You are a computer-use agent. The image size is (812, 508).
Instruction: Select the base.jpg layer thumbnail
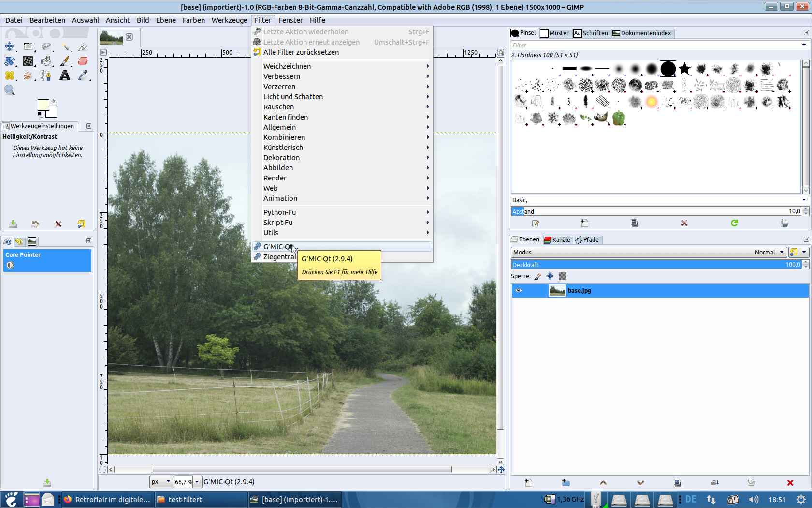tap(557, 290)
